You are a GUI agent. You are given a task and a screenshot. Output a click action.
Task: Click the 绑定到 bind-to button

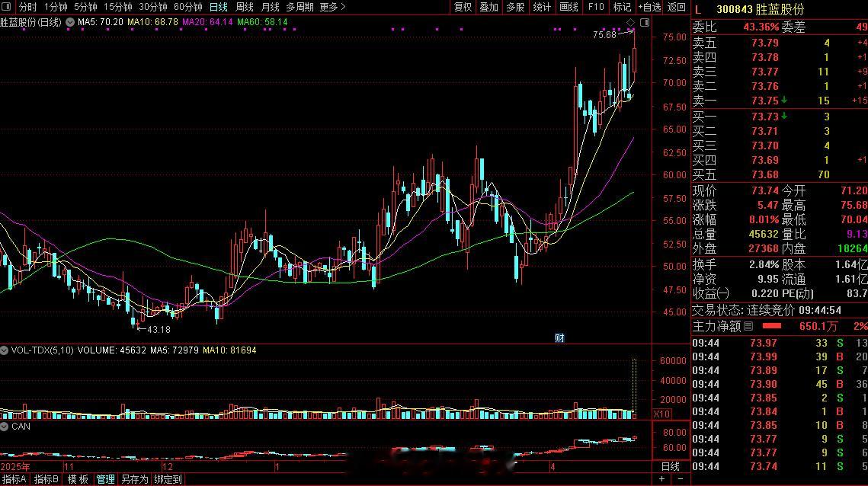click(168, 479)
